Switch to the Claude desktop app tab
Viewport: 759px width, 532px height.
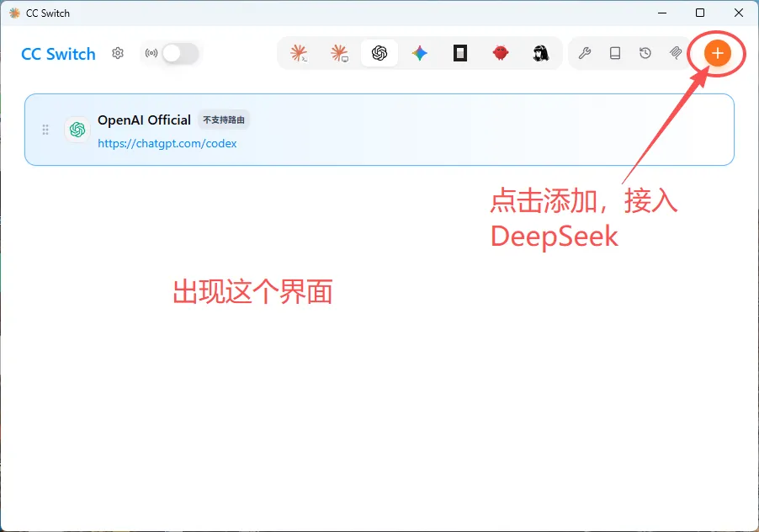339,53
